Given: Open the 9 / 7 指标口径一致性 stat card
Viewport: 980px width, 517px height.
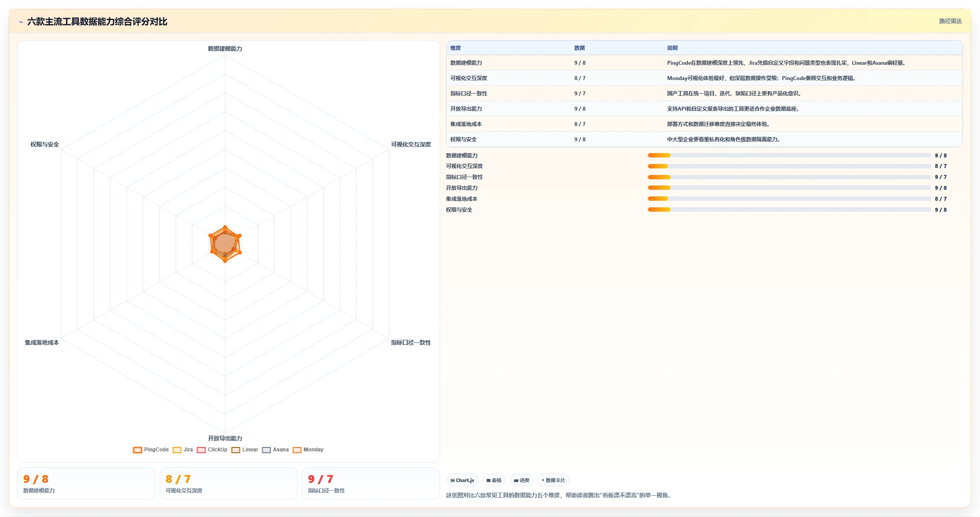Looking at the screenshot, I should (x=371, y=483).
